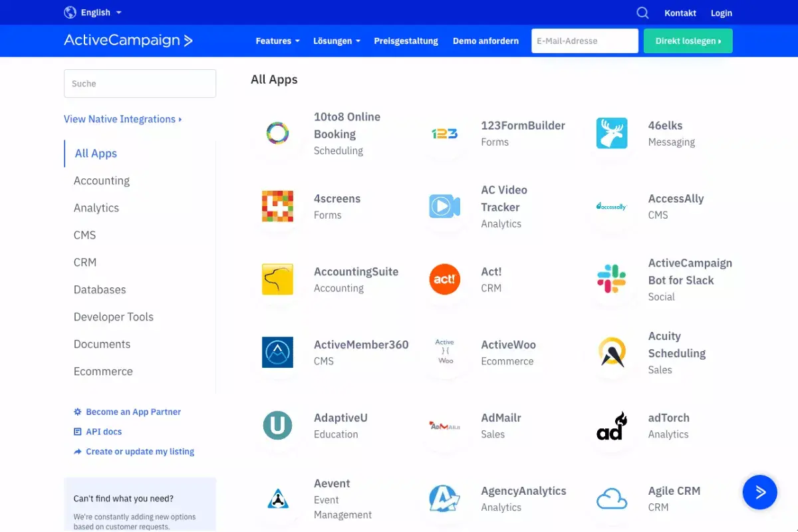Click the search magnifier icon in header
798x532 pixels.
642,13
